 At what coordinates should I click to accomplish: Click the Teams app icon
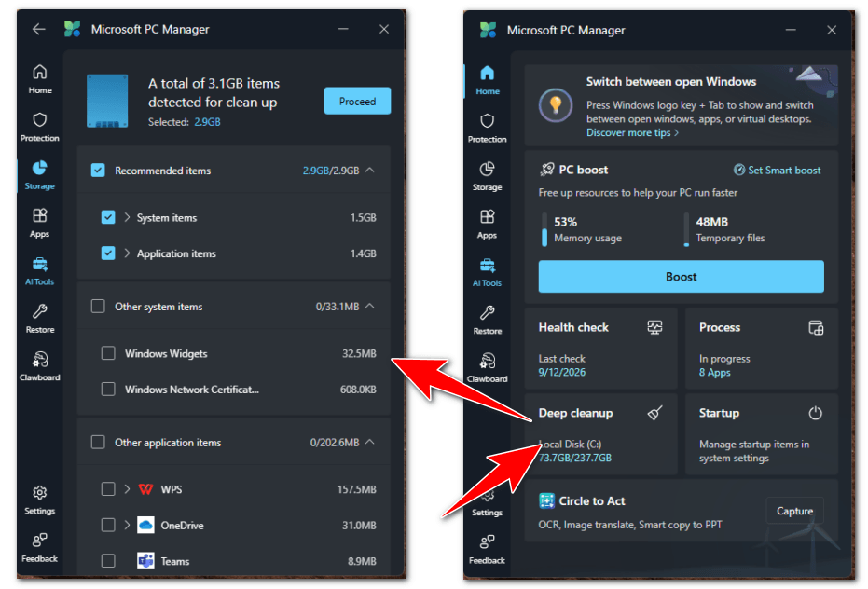click(145, 561)
